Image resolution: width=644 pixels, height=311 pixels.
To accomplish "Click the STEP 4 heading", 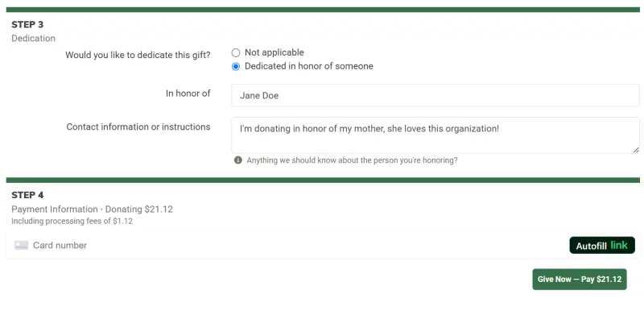I will (27, 195).
